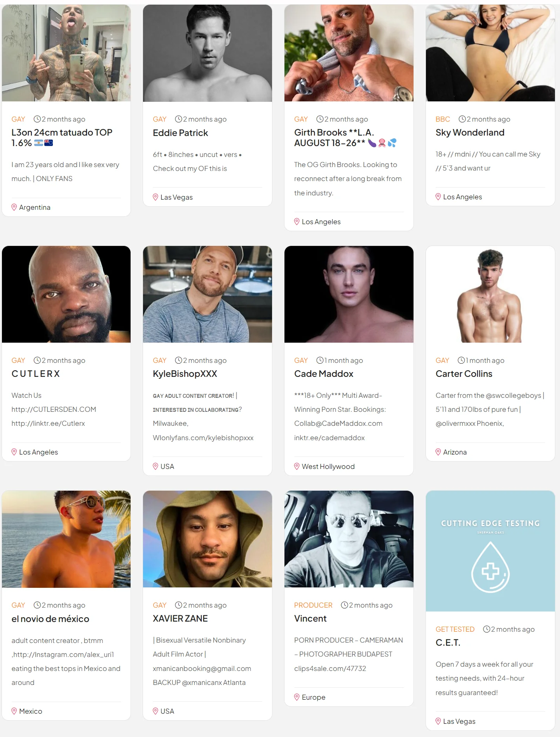The height and width of the screenshot is (737, 560).
Task: Open the XAVIER ZANE profile title
Action: pyautogui.click(x=180, y=619)
